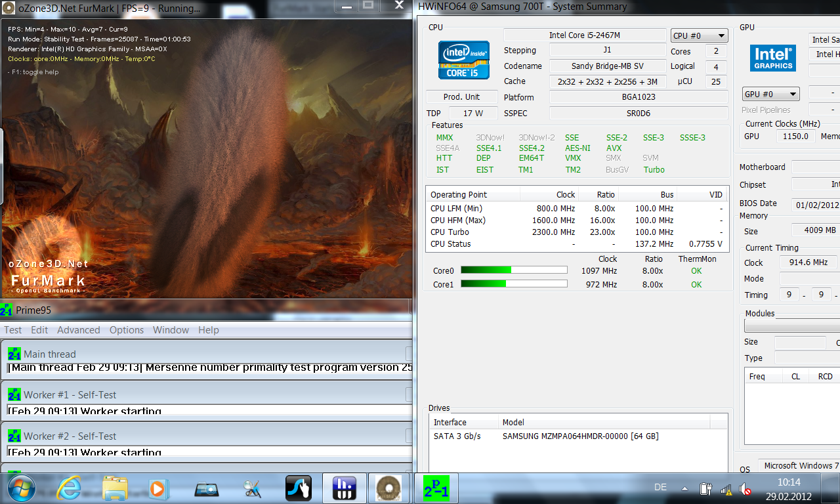Click the Freq column header in Modules table
840x504 pixels.
pyautogui.click(x=763, y=377)
